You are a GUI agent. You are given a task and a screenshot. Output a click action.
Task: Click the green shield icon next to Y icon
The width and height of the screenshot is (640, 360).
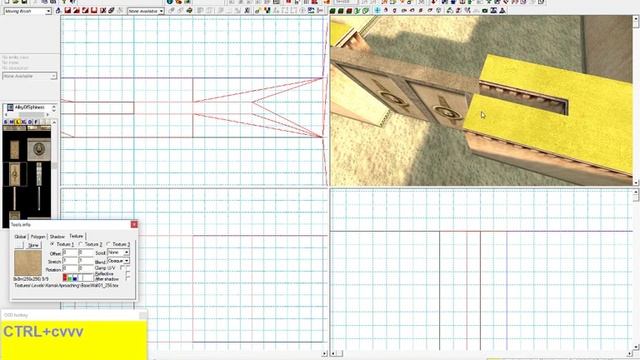365,11
